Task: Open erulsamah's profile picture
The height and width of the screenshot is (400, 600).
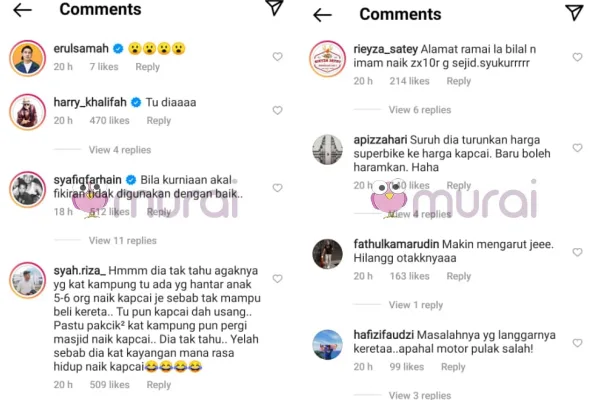Action: pyautogui.click(x=27, y=58)
